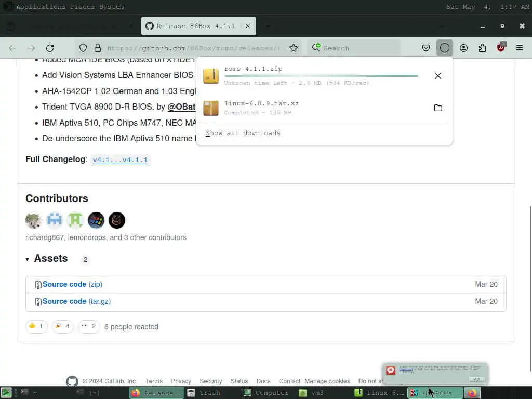
Task: Toggle the Downloads panel button
Action: point(445,48)
